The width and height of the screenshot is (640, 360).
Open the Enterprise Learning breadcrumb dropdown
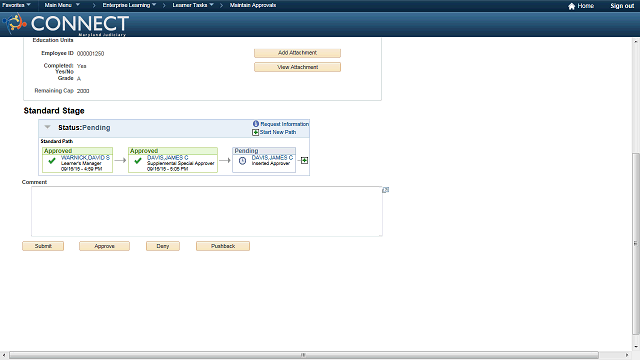click(x=129, y=5)
